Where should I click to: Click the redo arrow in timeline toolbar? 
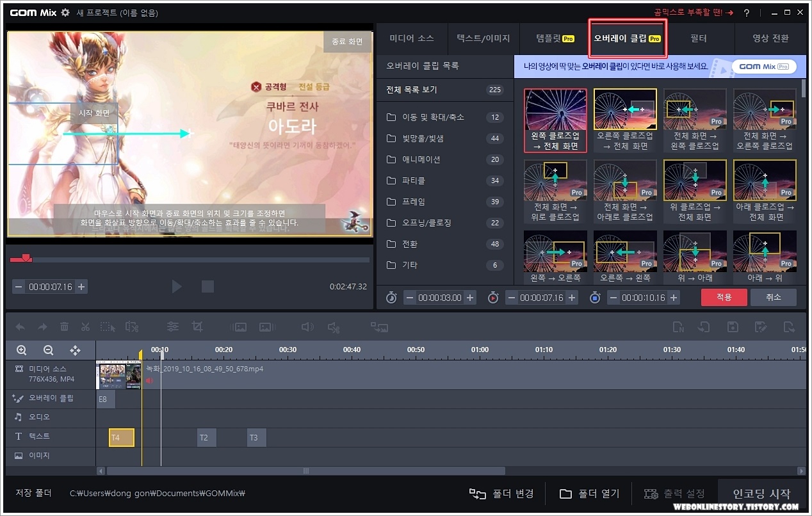click(x=42, y=327)
